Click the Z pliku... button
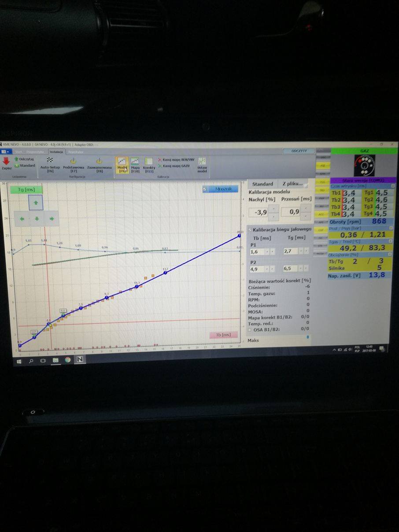 [292, 184]
